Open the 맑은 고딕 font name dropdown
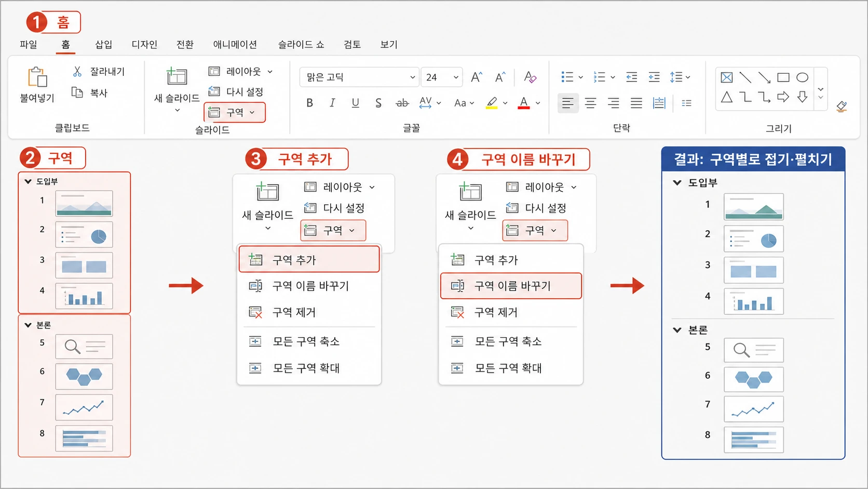 pos(413,77)
